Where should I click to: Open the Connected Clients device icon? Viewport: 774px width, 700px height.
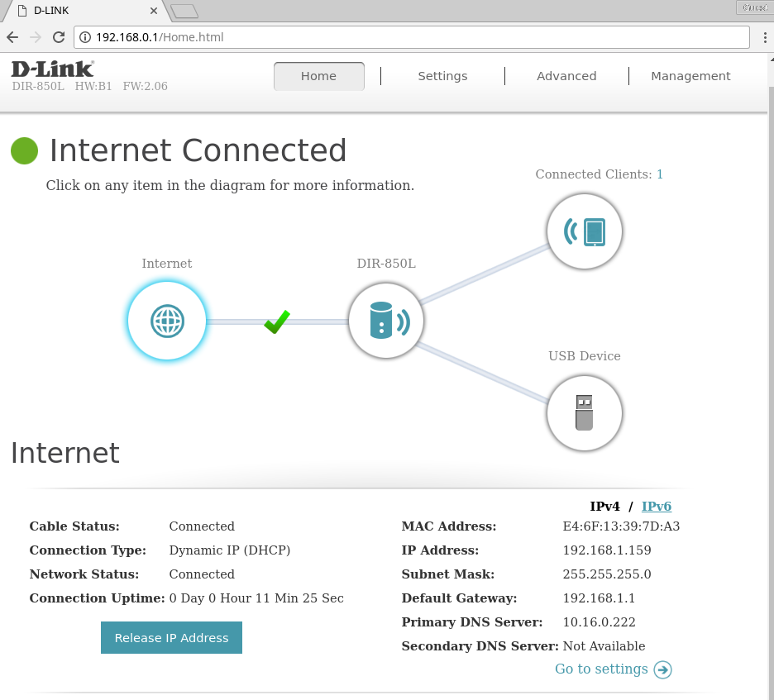(585, 231)
